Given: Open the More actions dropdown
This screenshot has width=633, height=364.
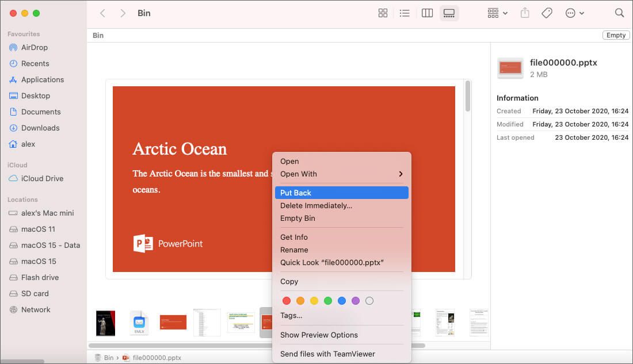Looking at the screenshot, I should [x=574, y=13].
